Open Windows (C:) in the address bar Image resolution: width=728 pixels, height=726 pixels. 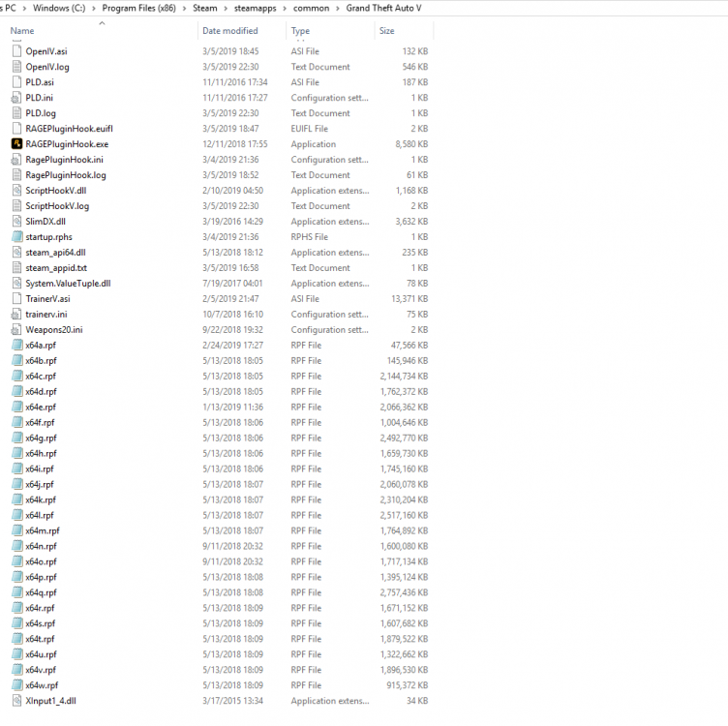(59, 8)
